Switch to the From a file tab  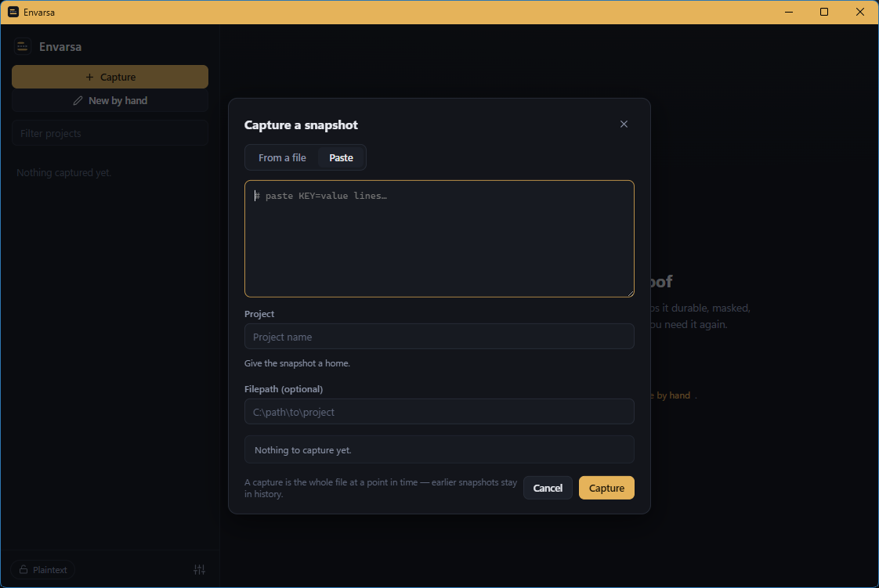click(282, 158)
